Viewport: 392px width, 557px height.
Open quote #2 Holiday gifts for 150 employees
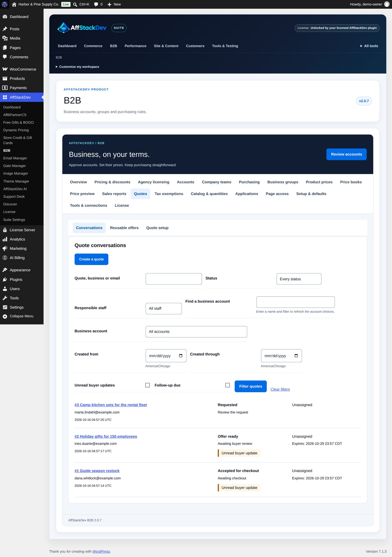106,436
